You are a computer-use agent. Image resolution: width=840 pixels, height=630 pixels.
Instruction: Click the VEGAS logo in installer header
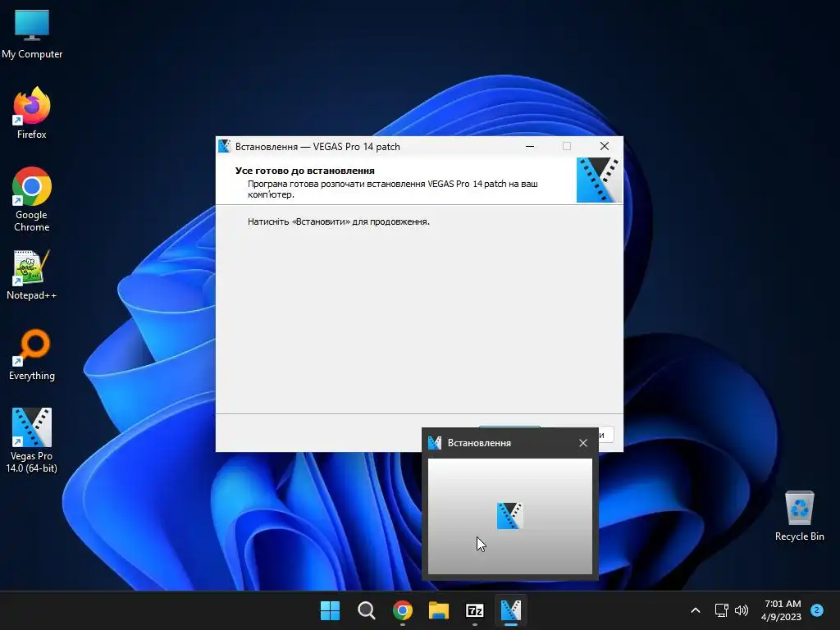click(x=599, y=180)
